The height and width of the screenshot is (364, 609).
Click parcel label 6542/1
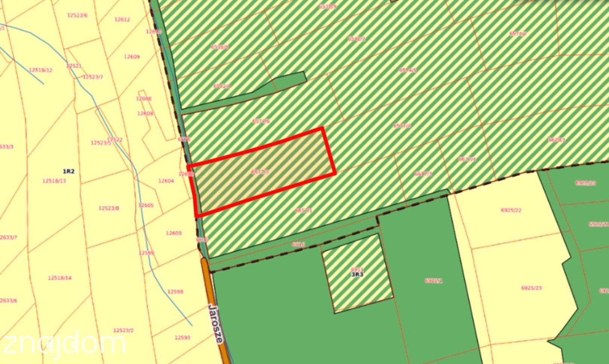point(222,86)
